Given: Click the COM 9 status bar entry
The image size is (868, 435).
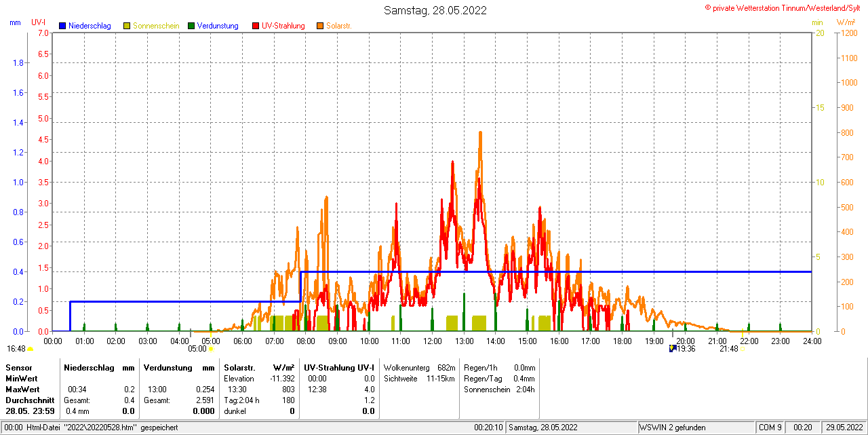Looking at the screenshot, I should [770, 428].
